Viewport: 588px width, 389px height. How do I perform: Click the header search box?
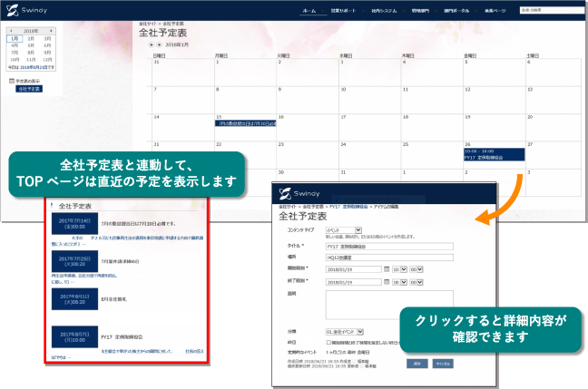click(x=554, y=10)
